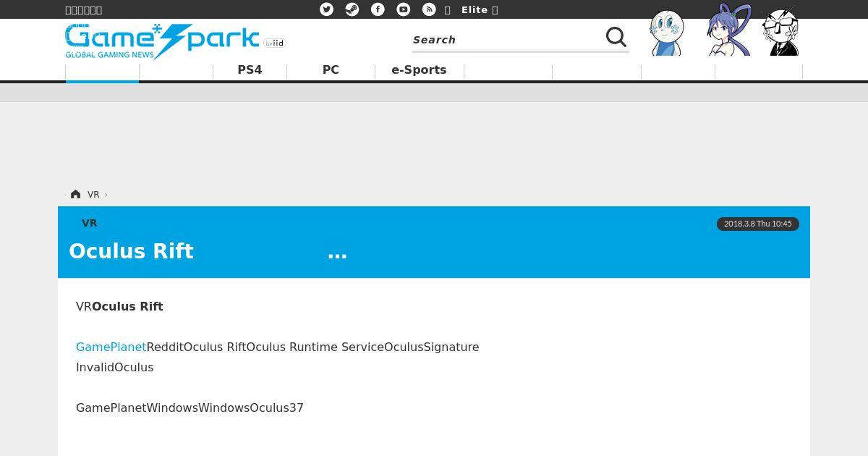
Task: Click the byiid badge beside logo
Action: (x=275, y=43)
